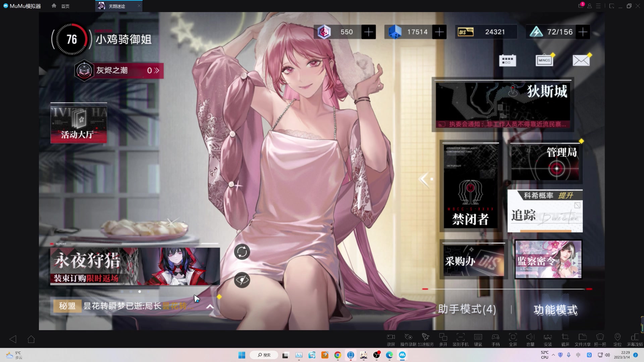Open the weather widget showing 5°C
Image resolution: width=644 pixels, height=362 pixels.
click(x=13, y=355)
